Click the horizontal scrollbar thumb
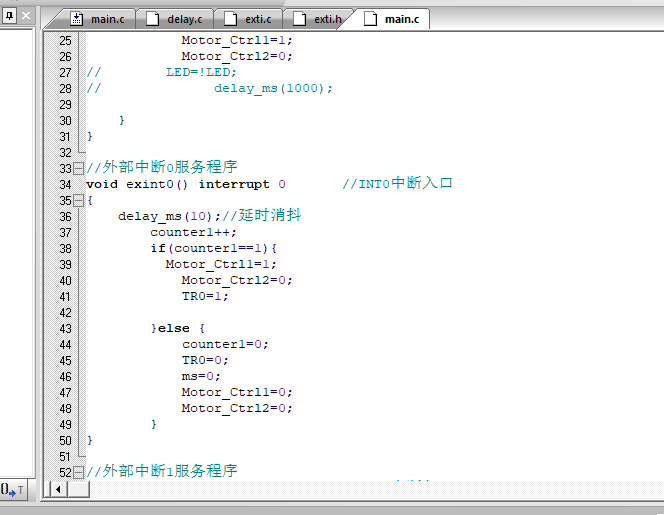664x515 pixels. (78, 490)
